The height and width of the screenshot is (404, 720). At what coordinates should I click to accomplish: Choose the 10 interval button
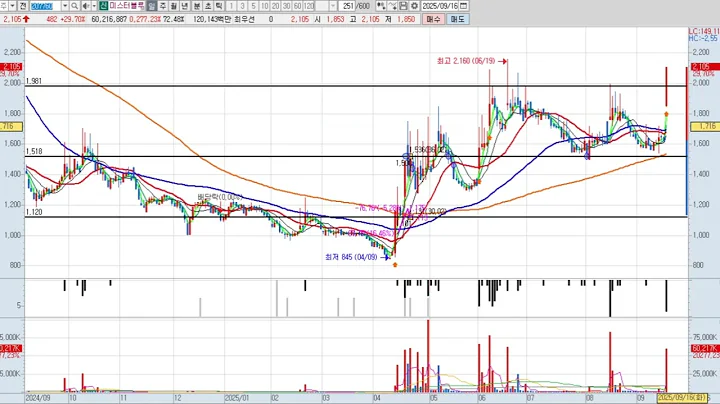tap(264, 6)
